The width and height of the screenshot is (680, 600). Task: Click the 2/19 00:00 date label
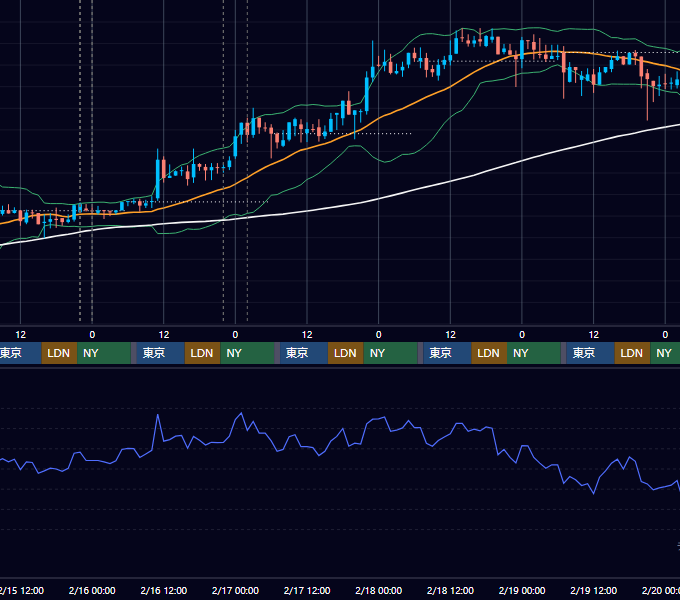(522, 590)
